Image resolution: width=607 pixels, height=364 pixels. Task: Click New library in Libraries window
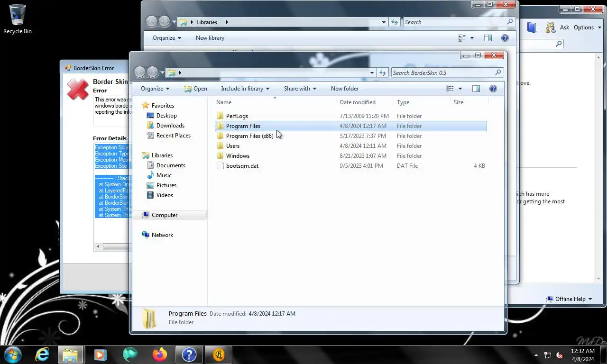pyautogui.click(x=210, y=38)
